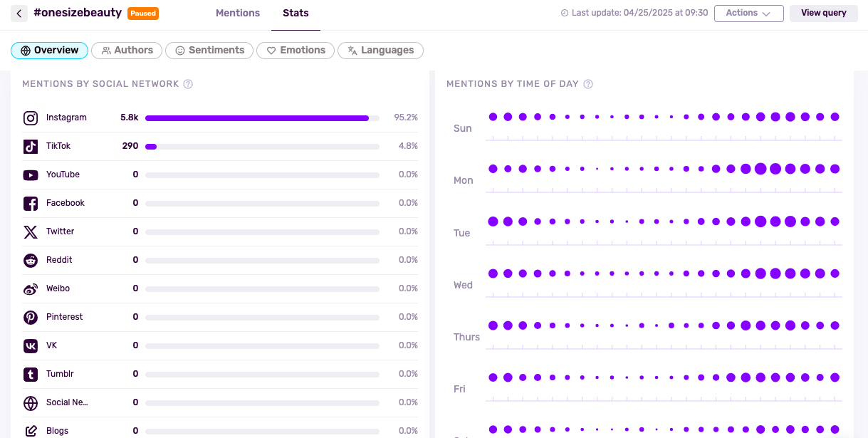Click the Tumblr network icon
Image resolution: width=868 pixels, height=438 pixels.
31,375
